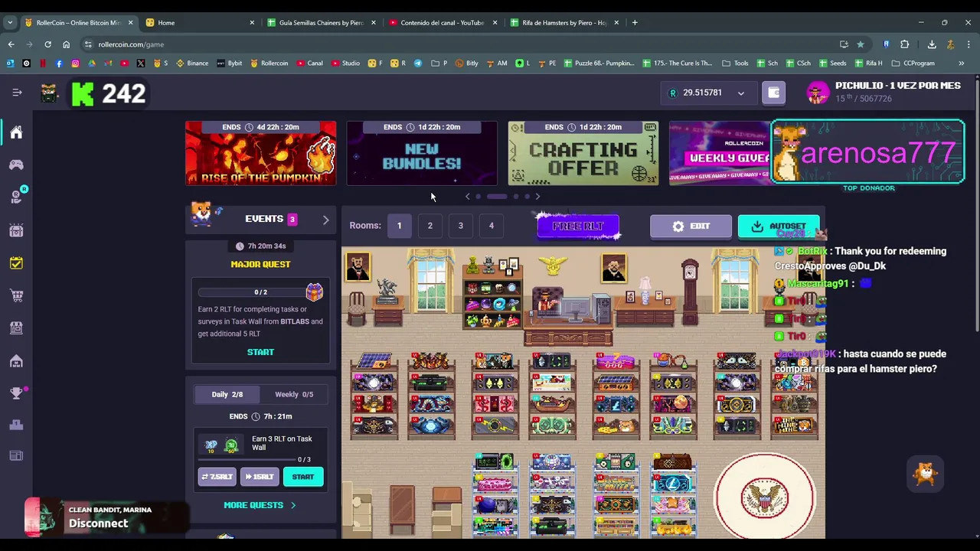The width and height of the screenshot is (980, 551).
Task: Open the Rise of the Pumpkin banner
Action: (260, 153)
